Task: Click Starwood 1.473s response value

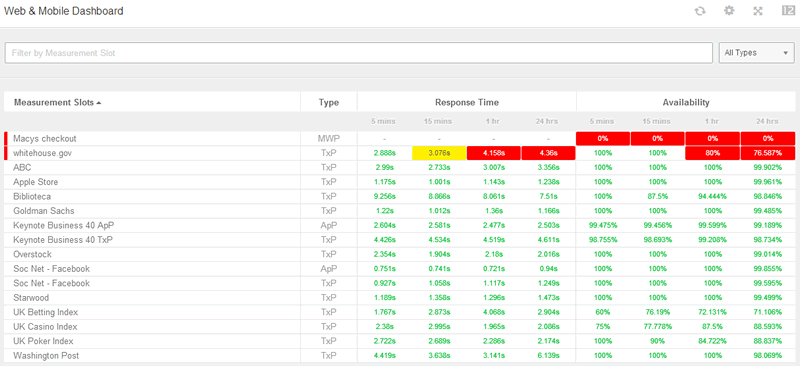Action: 548,298
